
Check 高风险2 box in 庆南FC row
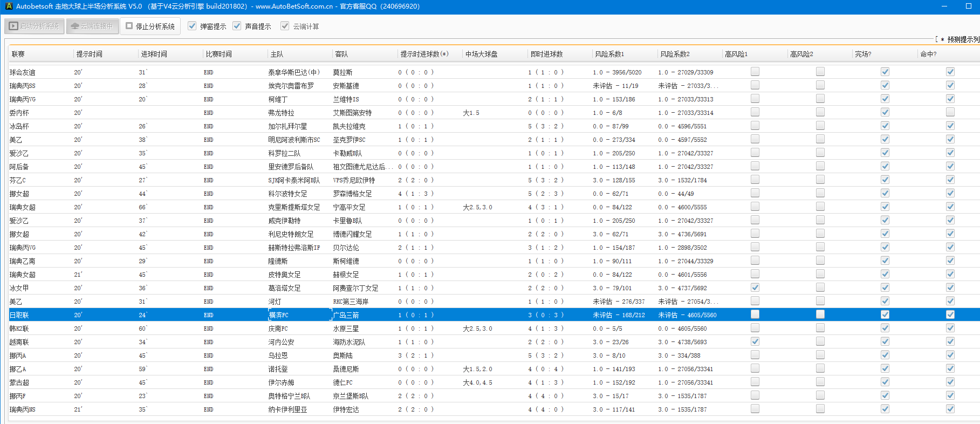(x=820, y=328)
